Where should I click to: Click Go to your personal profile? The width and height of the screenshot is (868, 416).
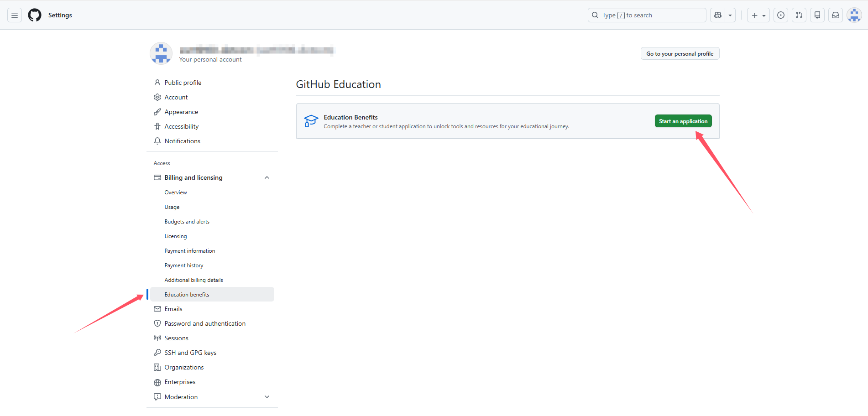(680, 54)
